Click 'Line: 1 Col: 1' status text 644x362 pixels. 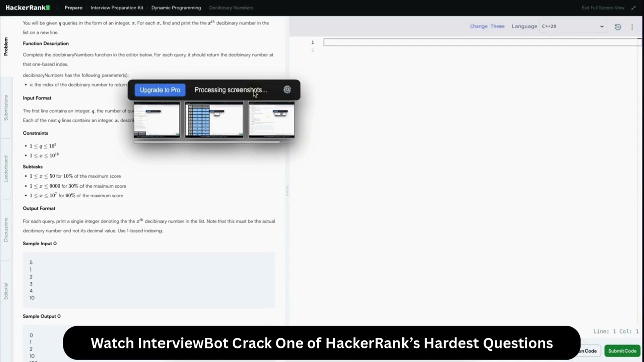[x=616, y=332]
